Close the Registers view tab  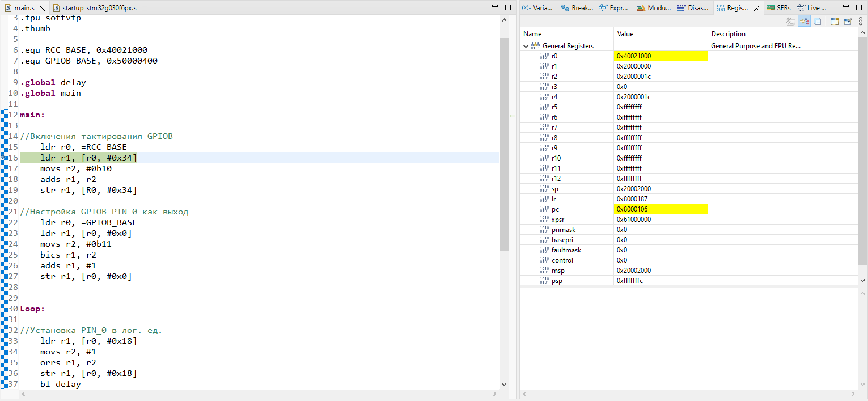coord(756,8)
